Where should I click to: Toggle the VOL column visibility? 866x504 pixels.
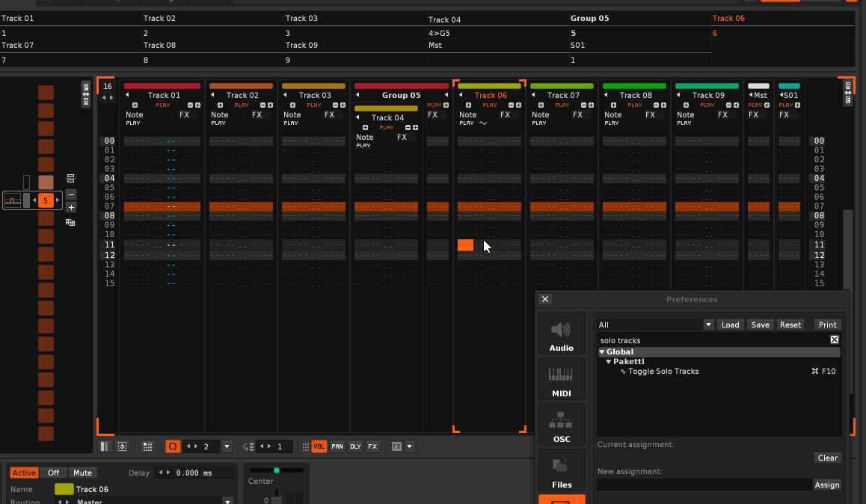tap(319, 446)
